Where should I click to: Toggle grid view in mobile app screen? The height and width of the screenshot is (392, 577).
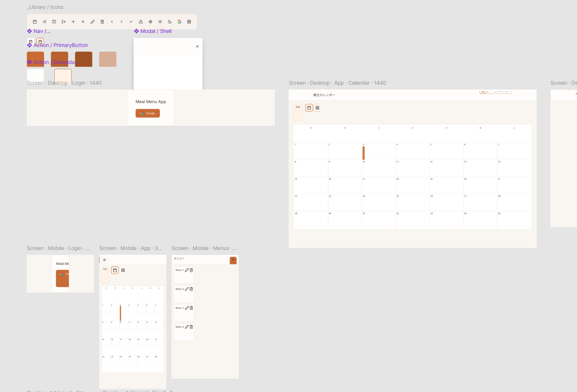coord(123,270)
